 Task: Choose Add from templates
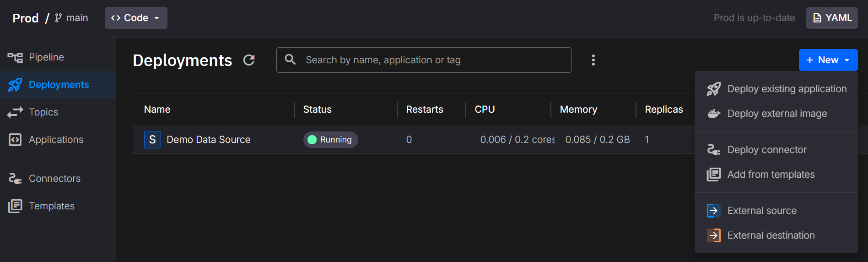(771, 175)
